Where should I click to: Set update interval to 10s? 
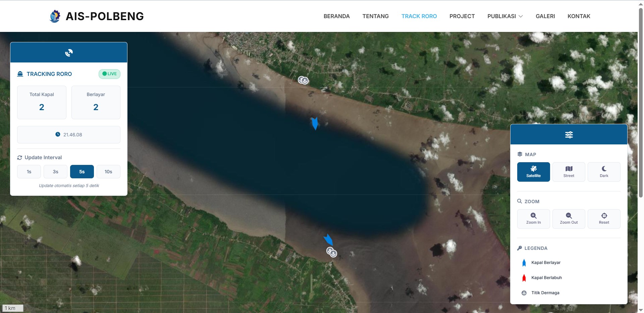pyautogui.click(x=108, y=172)
